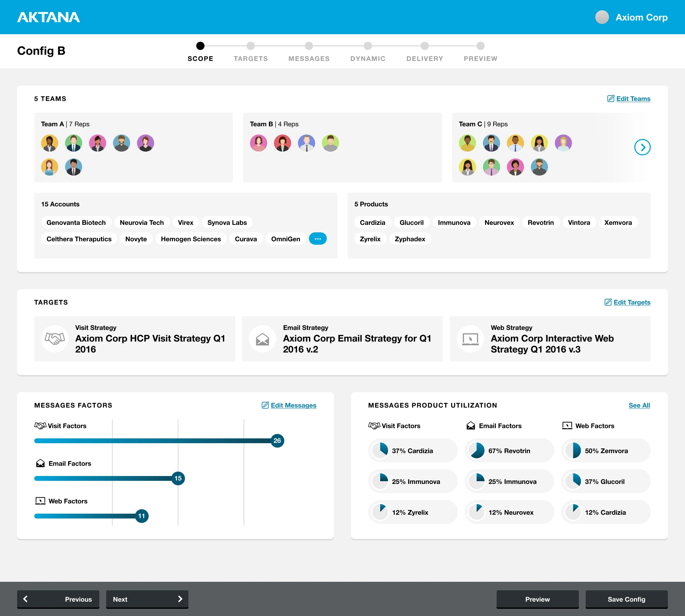Click the Web Strategy browser icon
The width and height of the screenshot is (685, 616).
coord(470,339)
